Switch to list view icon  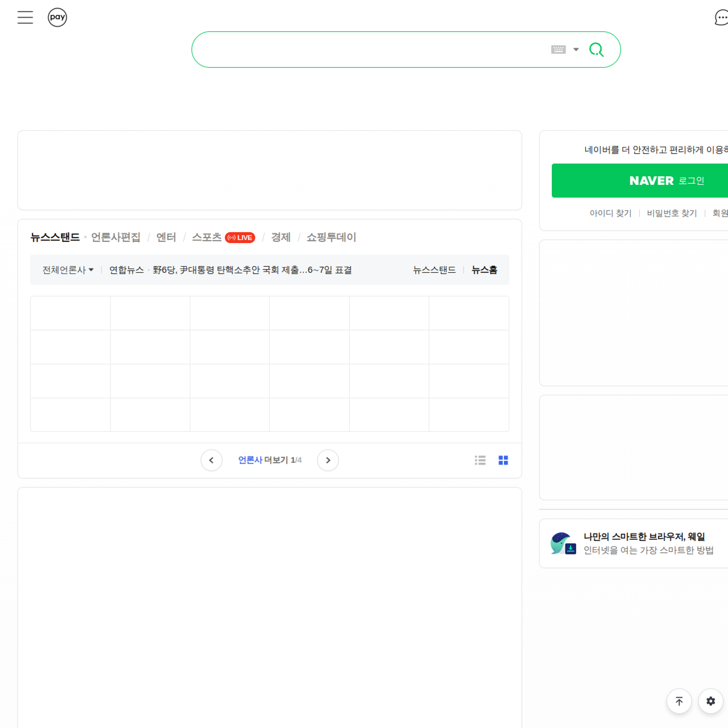pyautogui.click(x=480, y=460)
